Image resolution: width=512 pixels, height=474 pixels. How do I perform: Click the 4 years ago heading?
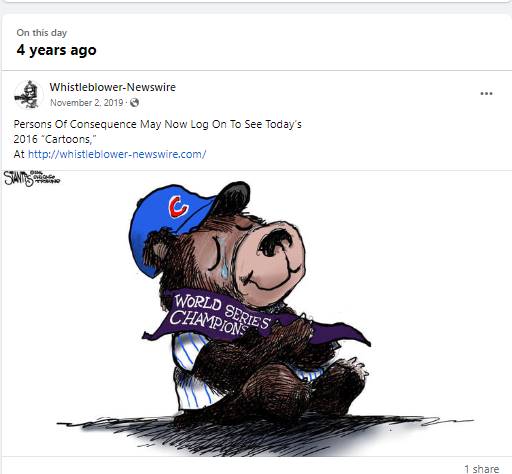click(56, 50)
